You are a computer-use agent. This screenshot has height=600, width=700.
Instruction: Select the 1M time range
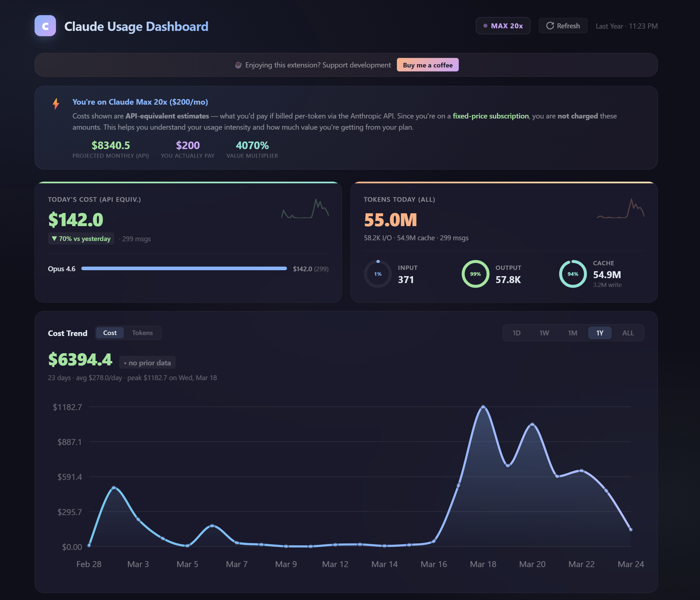tap(573, 333)
